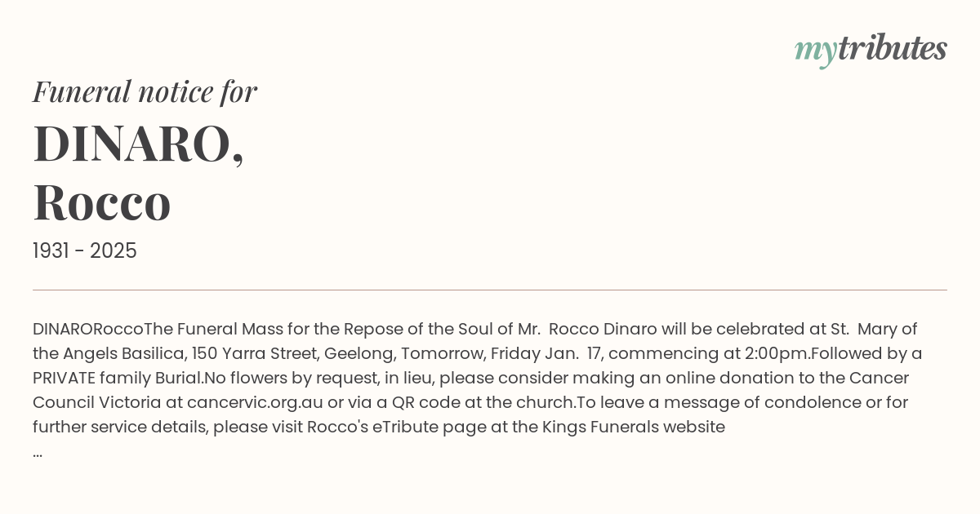
Task: Click the Rocco first name heading
Action: (x=102, y=202)
